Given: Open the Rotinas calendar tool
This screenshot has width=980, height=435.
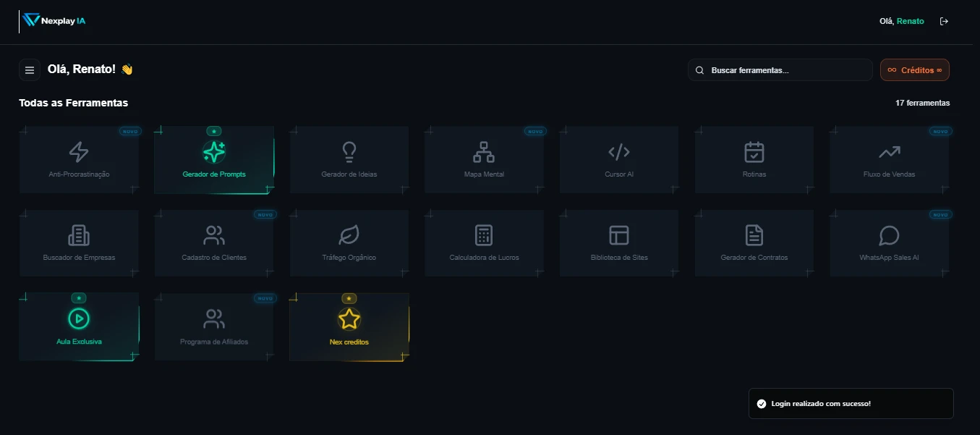Looking at the screenshot, I should click(x=754, y=152).
